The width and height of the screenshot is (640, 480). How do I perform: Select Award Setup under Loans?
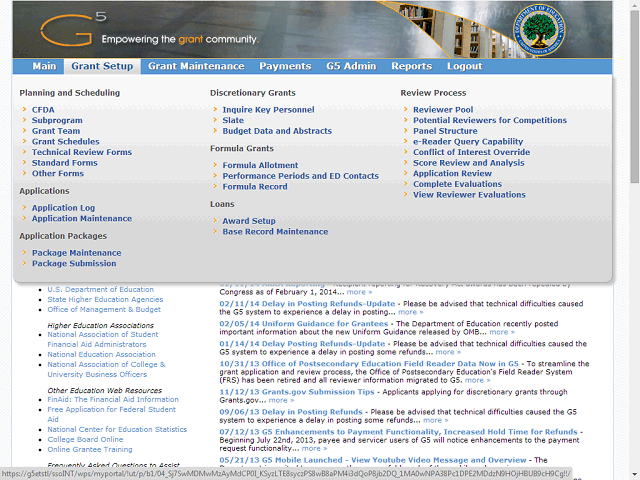point(249,221)
